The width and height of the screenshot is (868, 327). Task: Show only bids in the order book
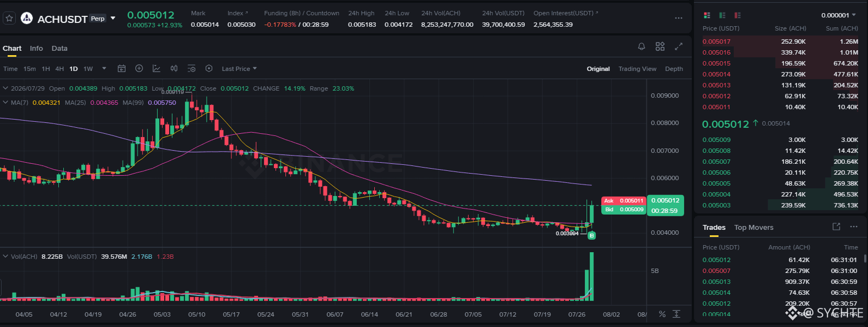point(722,15)
